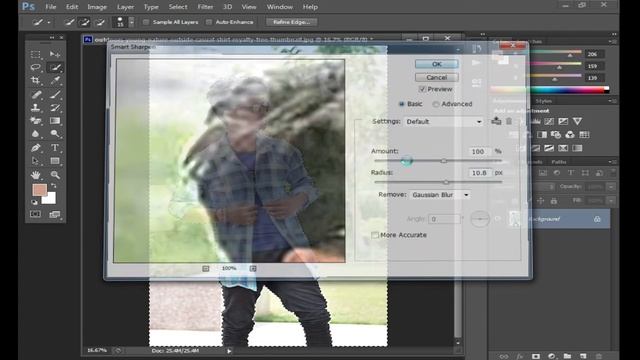Open the Remove Gaussian Blur dropdown

click(x=440, y=195)
